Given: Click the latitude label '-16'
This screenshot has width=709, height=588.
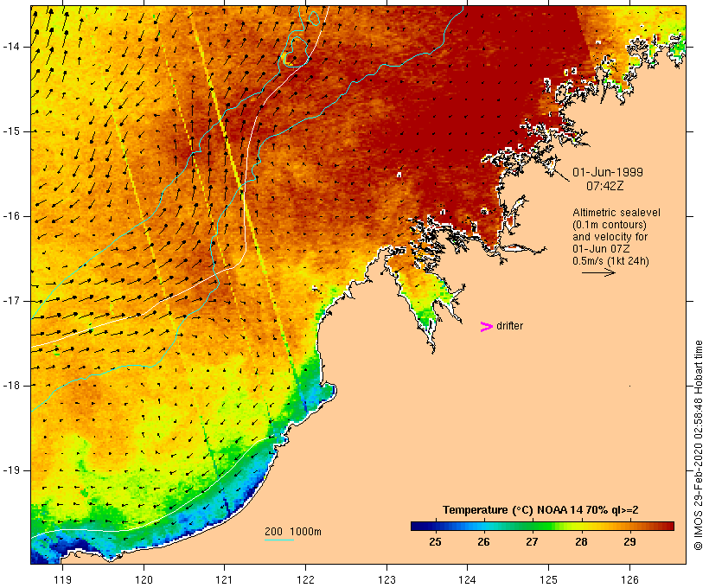Looking at the screenshot, I should (11, 216).
